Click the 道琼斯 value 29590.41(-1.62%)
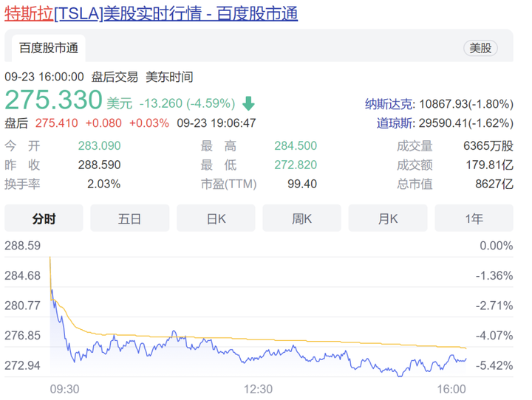 pyautogui.click(x=465, y=123)
